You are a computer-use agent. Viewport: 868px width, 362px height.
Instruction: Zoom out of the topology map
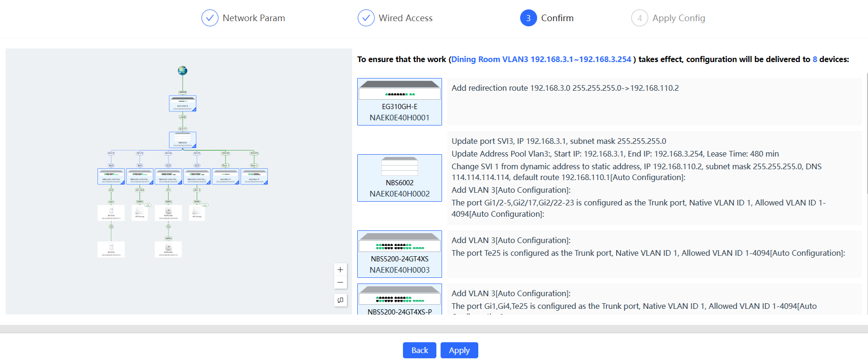(340, 283)
